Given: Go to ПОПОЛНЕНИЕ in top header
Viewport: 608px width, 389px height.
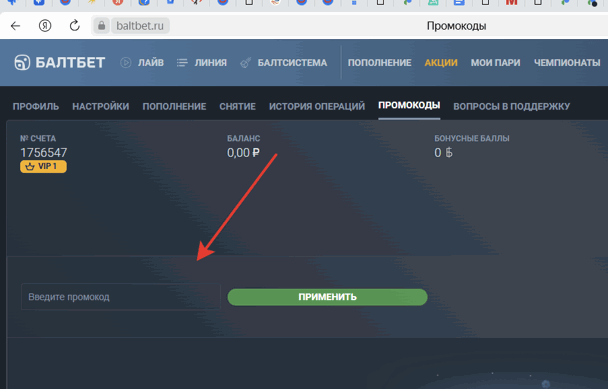Looking at the screenshot, I should point(380,62).
